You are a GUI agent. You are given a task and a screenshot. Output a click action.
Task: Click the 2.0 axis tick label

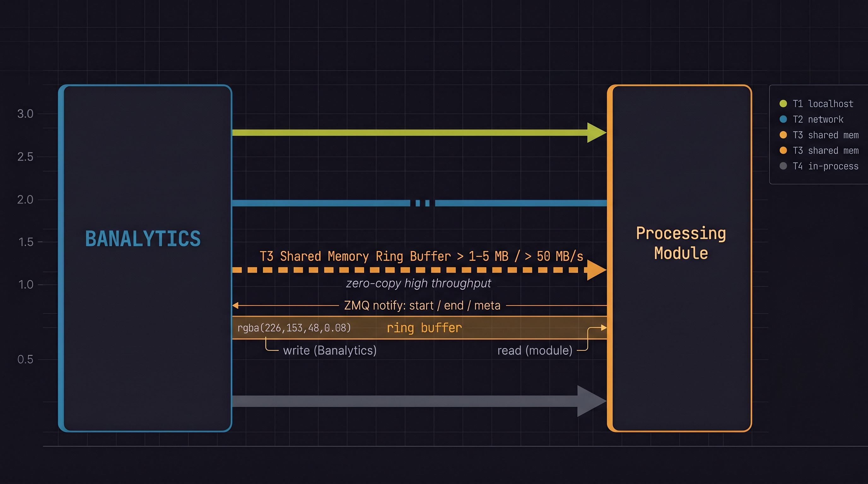pyautogui.click(x=25, y=199)
